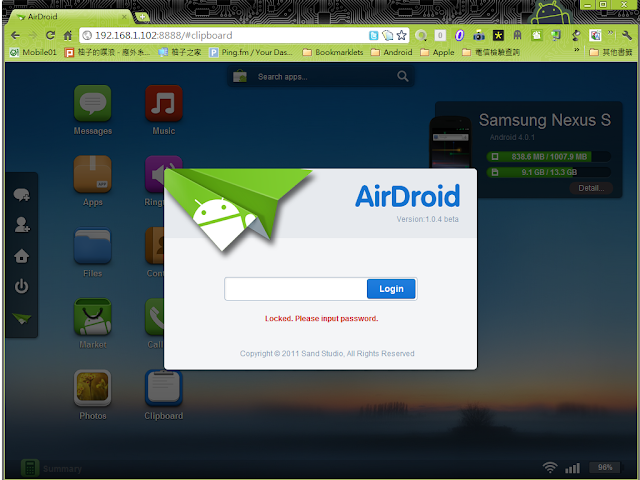
Task: Click the browser back arrow
Action: tap(15, 36)
